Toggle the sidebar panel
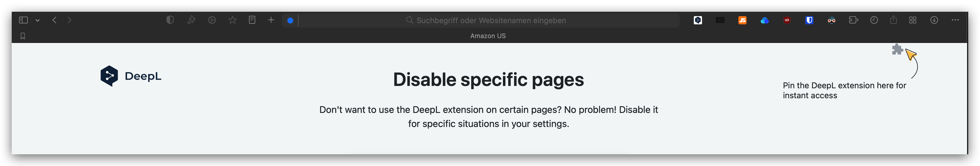 [x=23, y=20]
